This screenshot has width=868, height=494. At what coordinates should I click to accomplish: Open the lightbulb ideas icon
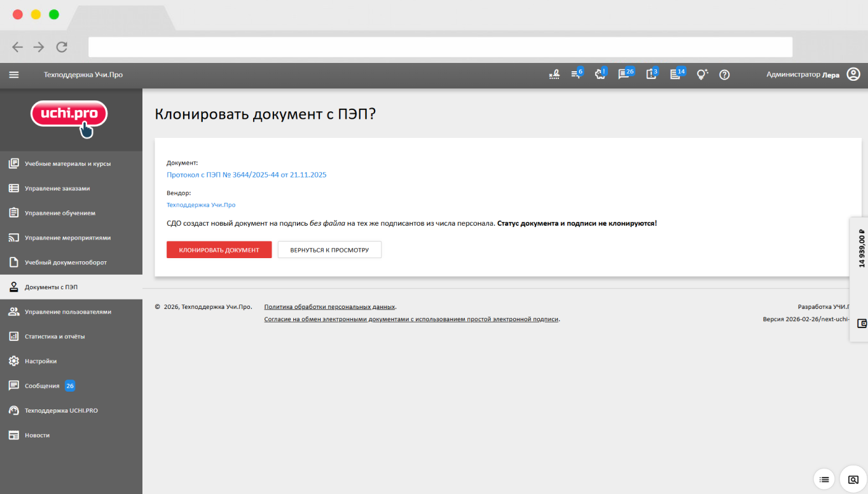point(701,74)
